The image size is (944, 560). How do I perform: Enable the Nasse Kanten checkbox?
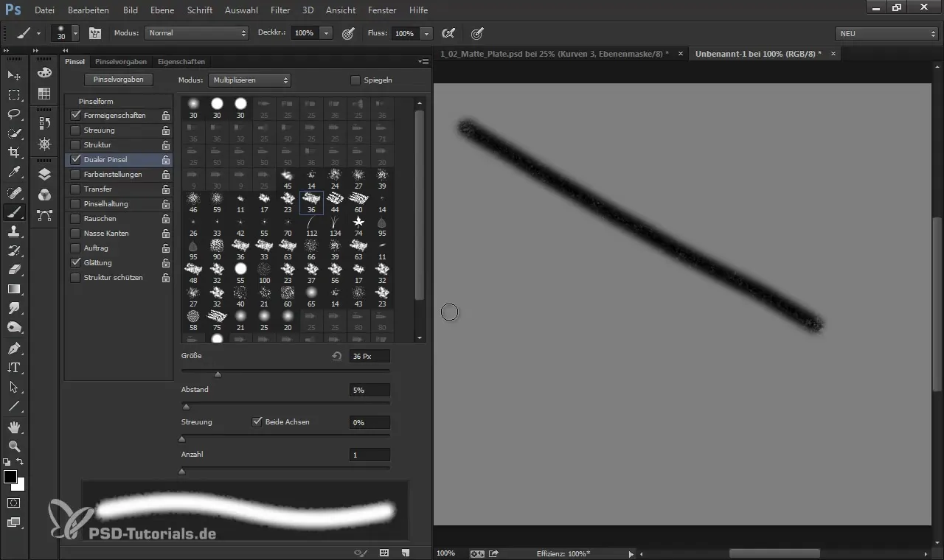pos(75,234)
